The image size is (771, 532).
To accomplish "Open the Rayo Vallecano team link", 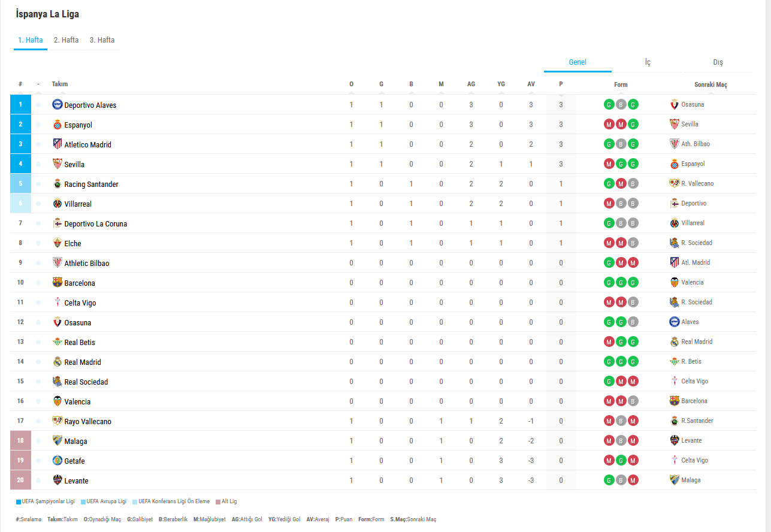I will click(x=88, y=421).
